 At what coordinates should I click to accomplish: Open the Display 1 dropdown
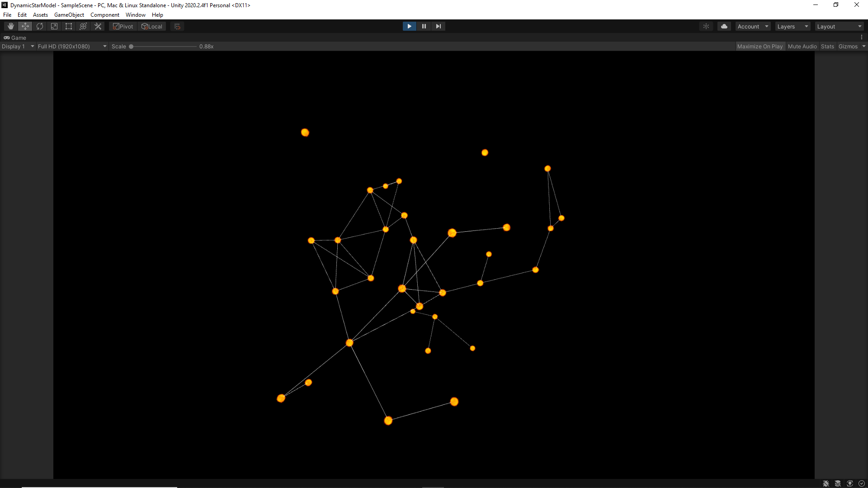pyautogui.click(x=18, y=46)
